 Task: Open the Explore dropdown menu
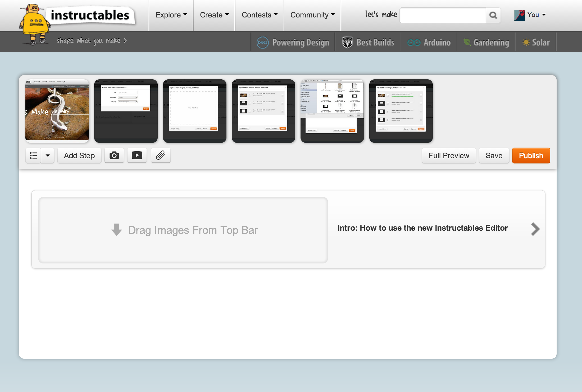(171, 15)
